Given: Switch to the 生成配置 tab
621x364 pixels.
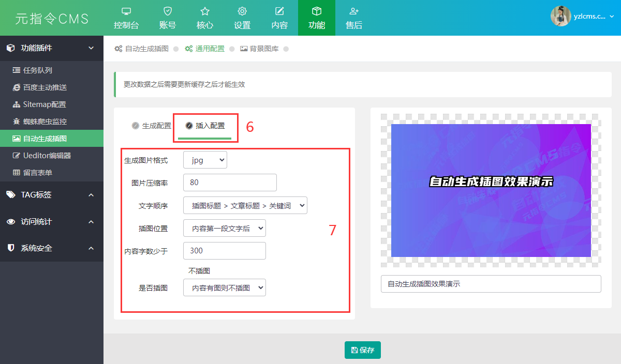Looking at the screenshot, I should (152, 126).
